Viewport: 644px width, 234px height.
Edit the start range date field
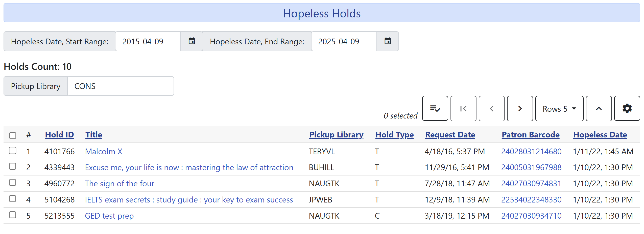tap(148, 41)
